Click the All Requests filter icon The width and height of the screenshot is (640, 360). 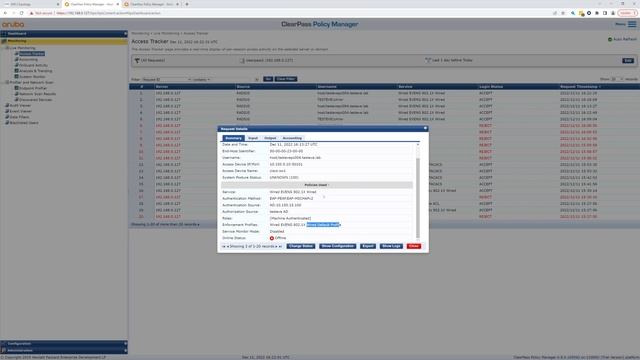[x=137, y=60]
